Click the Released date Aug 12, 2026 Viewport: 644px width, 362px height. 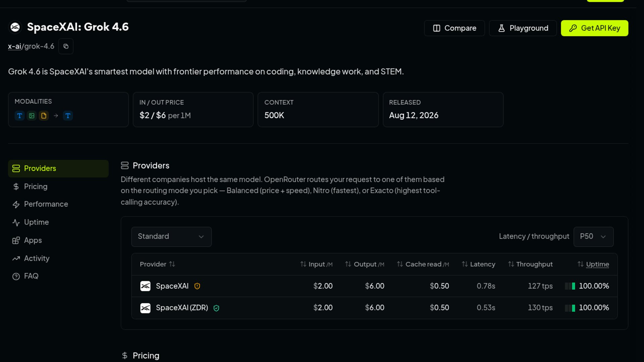[414, 116]
